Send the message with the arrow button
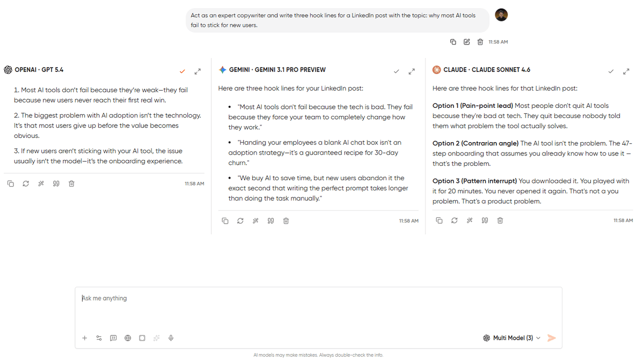Image resolution: width=644 pixels, height=360 pixels. [x=552, y=338]
